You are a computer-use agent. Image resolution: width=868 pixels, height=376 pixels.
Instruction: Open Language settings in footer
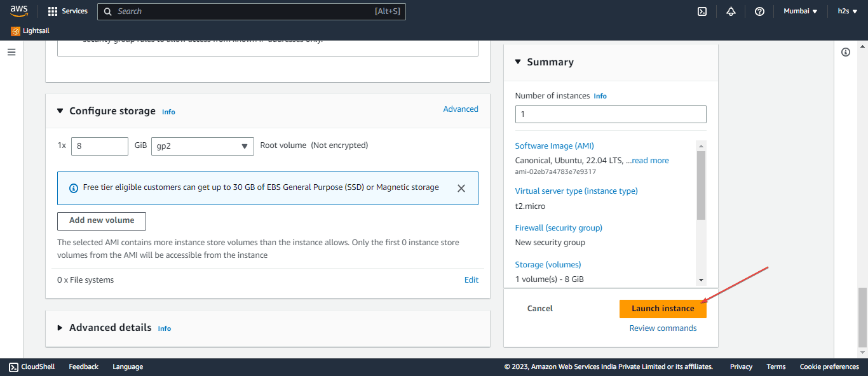(x=128, y=366)
